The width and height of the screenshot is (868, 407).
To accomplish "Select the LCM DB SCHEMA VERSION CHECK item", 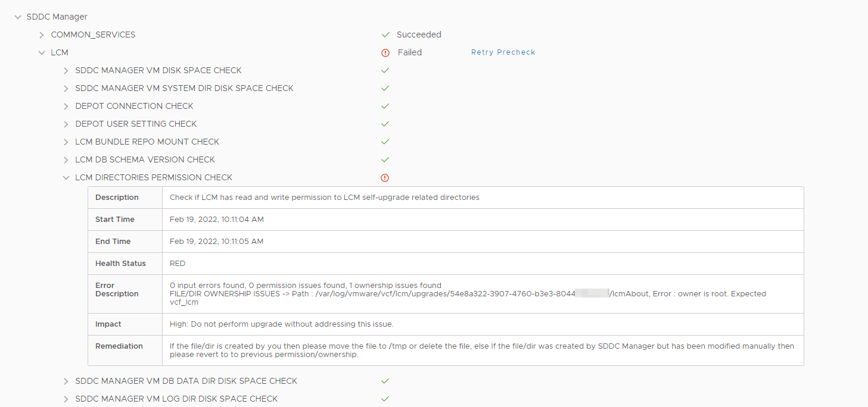I will click(x=145, y=159).
